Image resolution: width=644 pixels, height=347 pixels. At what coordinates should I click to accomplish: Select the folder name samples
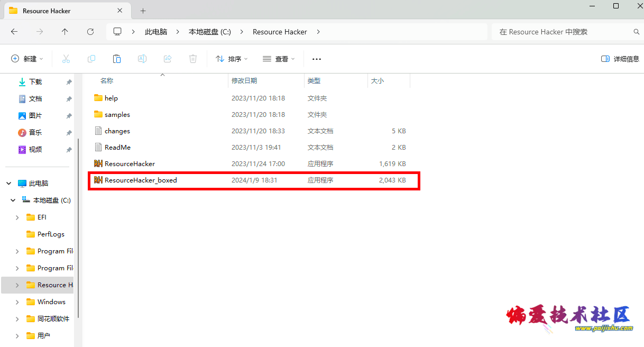(x=117, y=114)
